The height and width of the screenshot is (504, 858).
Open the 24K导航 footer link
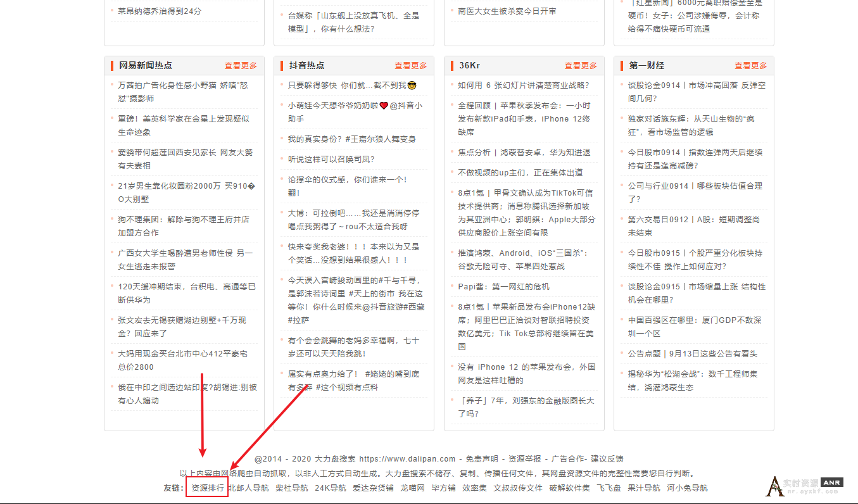point(331,488)
